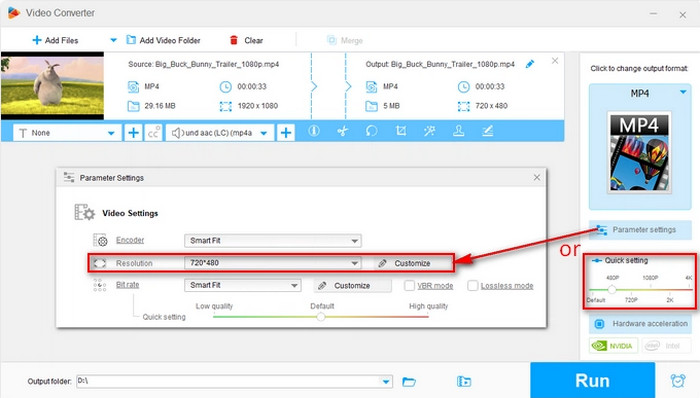Open the scheduled task alarm clock icon

tap(678, 381)
